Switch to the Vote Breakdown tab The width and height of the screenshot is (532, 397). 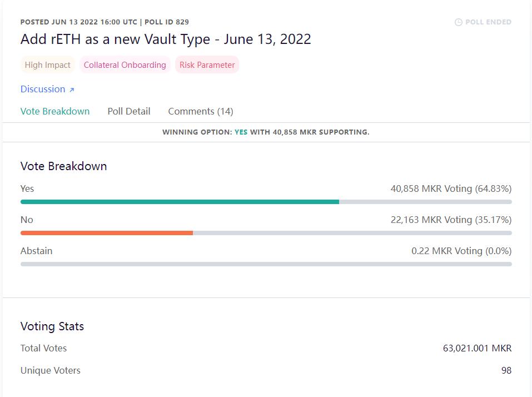(x=55, y=111)
